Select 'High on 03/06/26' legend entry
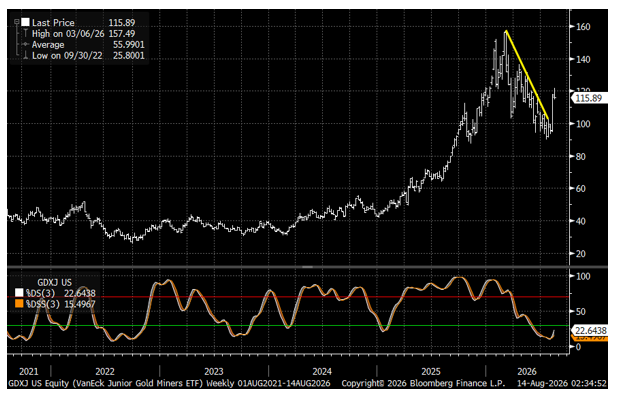This screenshot has height=398, width=622. tap(68, 34)
